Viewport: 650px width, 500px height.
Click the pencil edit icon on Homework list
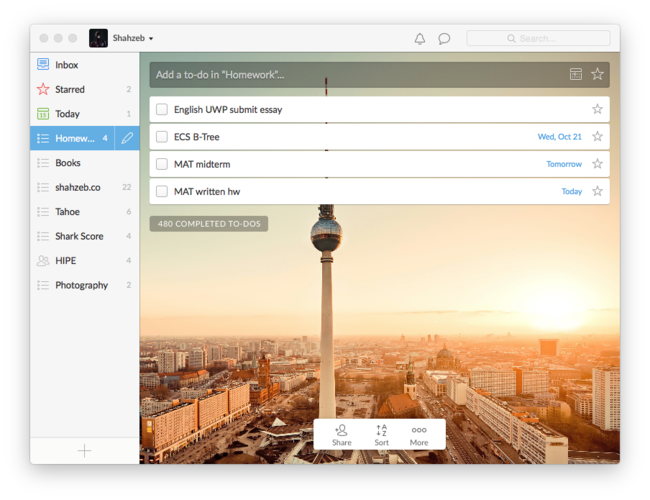tap(127, 138)
